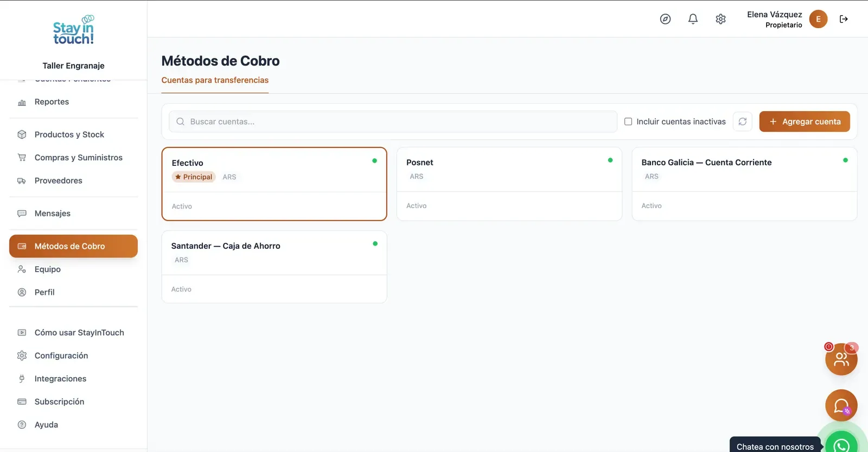Click Elena Vázquez avatar circle
This screenshot has width=868, height=452.
[x=818, y=19]
